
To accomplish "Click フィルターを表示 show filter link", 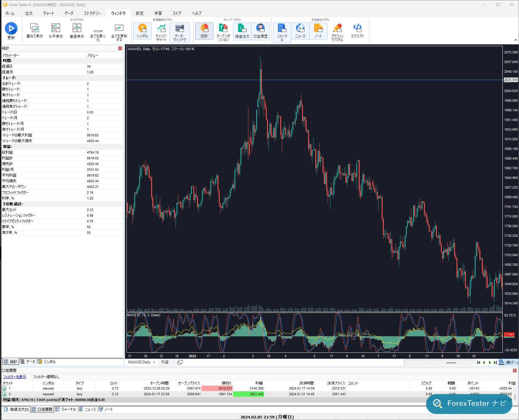I will 14,377.
